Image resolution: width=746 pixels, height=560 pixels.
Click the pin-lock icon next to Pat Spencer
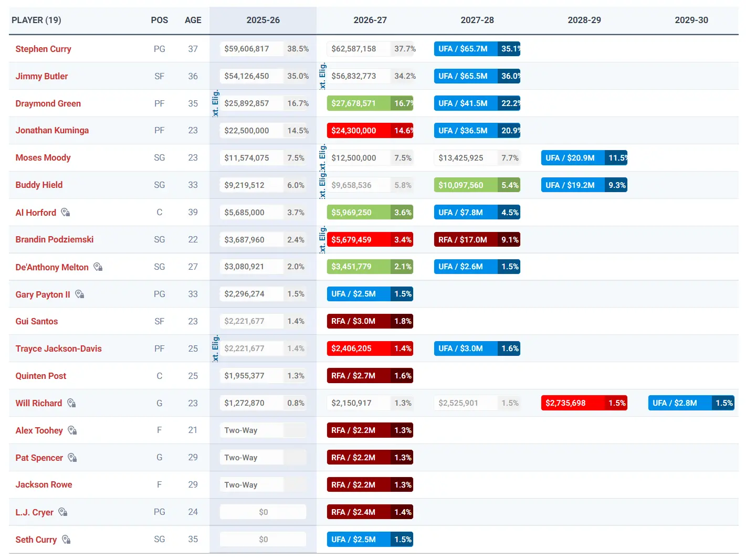click(x=72, y=458)
